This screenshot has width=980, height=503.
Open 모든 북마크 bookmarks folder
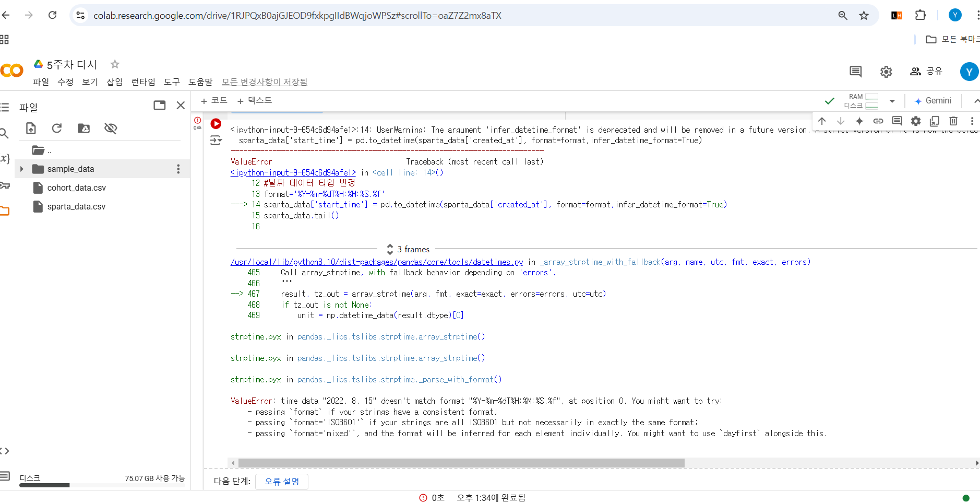[x=952, y=39]
